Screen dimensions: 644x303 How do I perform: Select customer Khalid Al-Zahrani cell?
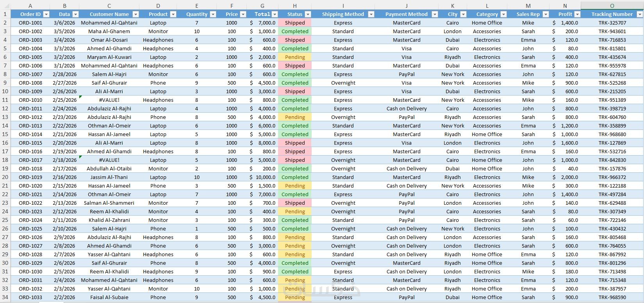pyautogui.click(x=109, y=220)
